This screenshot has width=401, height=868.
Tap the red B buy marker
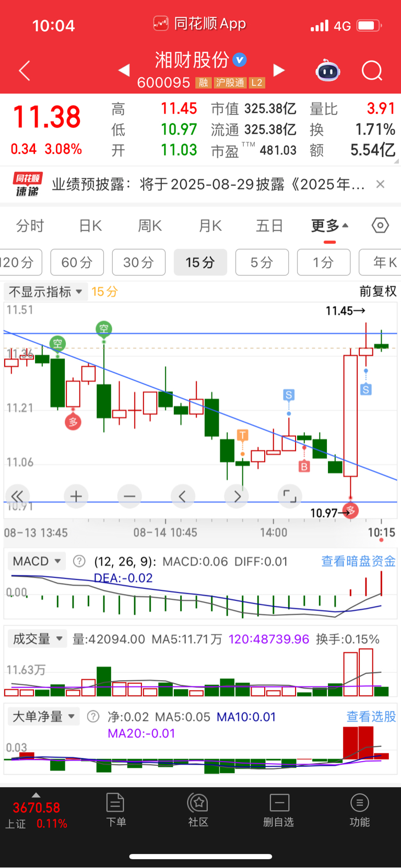(304, 467)
